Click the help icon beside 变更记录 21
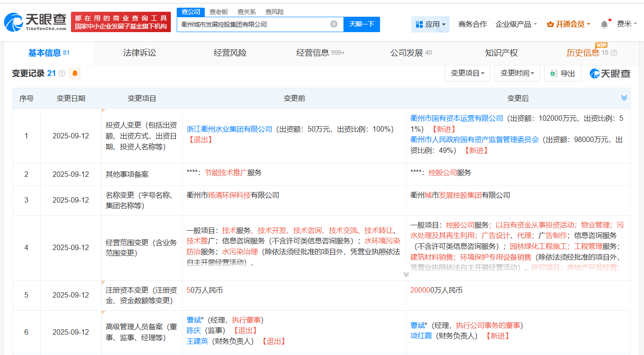The image size is (644, 355). tap(62, 73)
